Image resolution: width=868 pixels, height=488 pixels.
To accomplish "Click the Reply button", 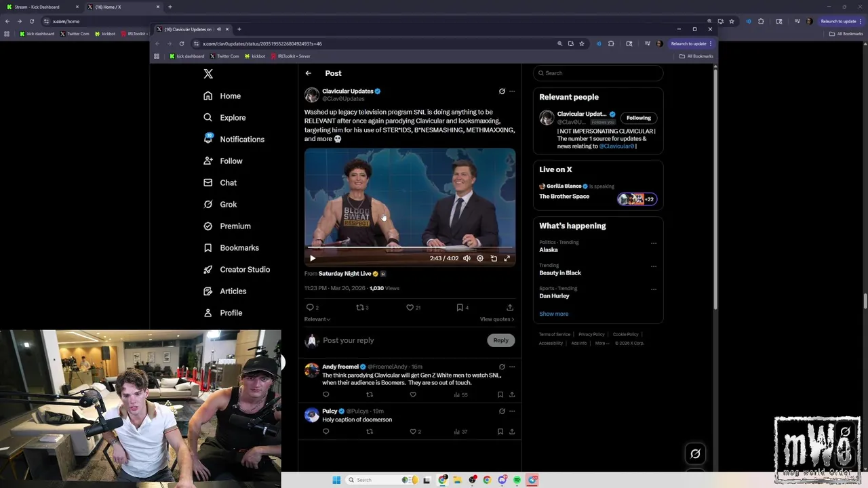I will tap(501, 340).
